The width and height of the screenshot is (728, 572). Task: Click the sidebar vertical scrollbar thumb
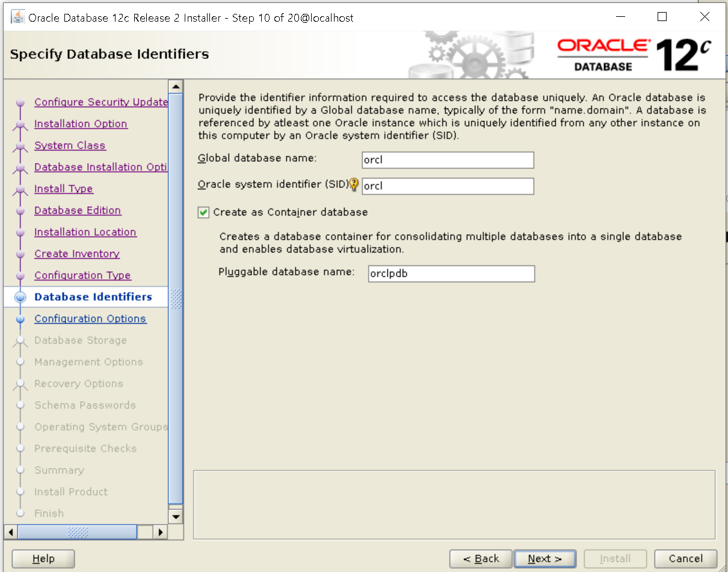coord(176,298)
